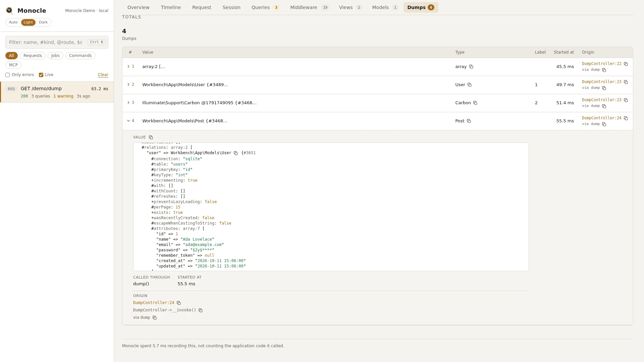Screen dimensions: 644x362
Task: Select the GET /demo/dump request entry
Action: 57,92
